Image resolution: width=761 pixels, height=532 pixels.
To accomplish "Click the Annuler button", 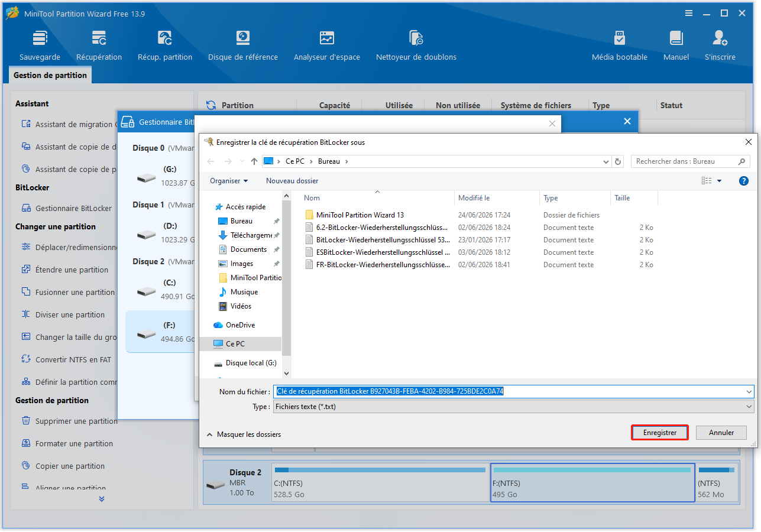I will (721, 433).
